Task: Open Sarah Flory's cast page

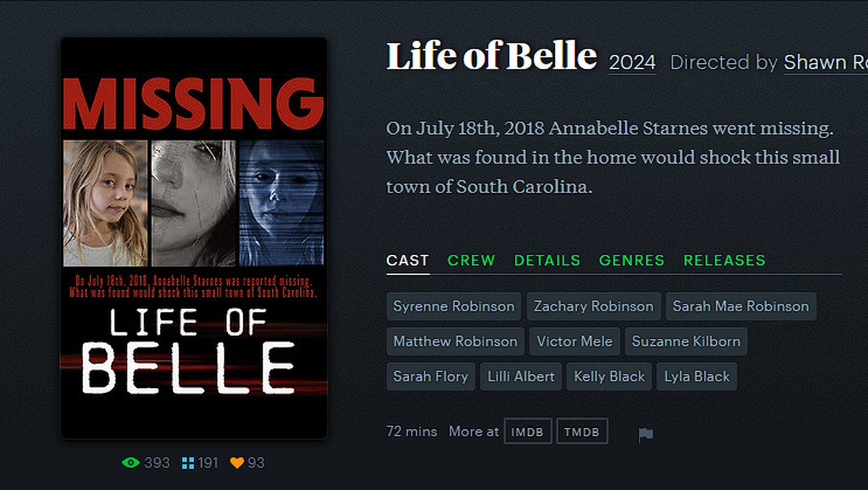Action: click(x=430, y=376)
